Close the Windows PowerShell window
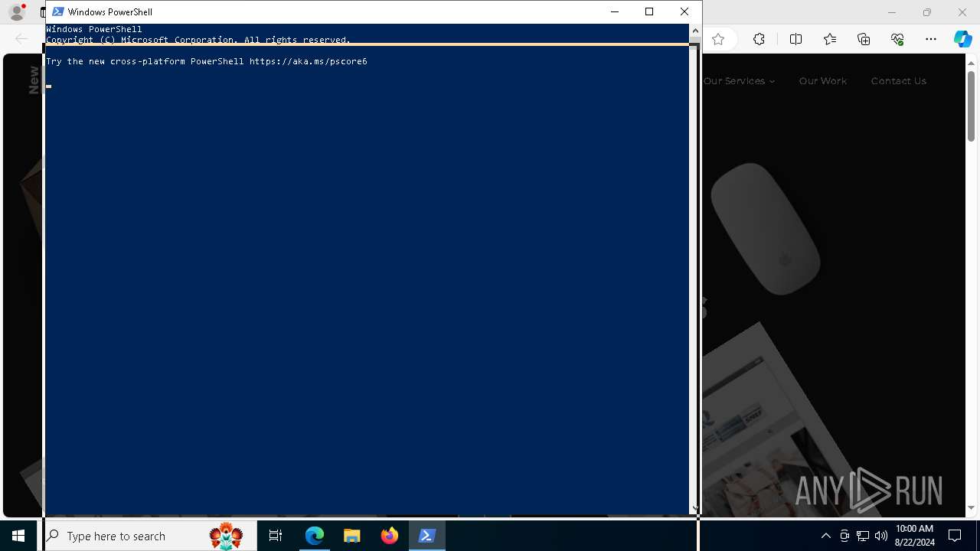Viewport: 980px width, 551px height. tap(684, 11)
